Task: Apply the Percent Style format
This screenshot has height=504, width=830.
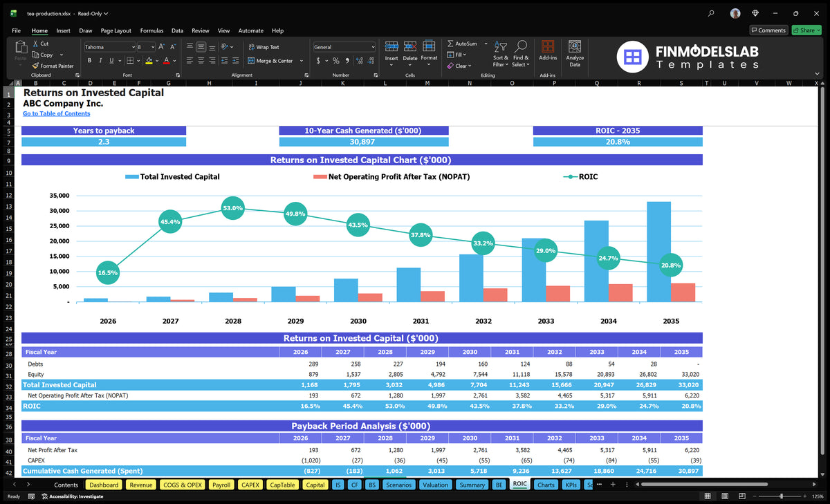Action: pos(336,61)
